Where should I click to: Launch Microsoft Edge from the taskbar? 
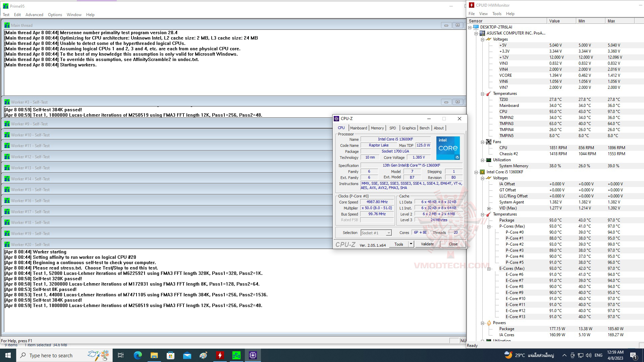[138, 355]
